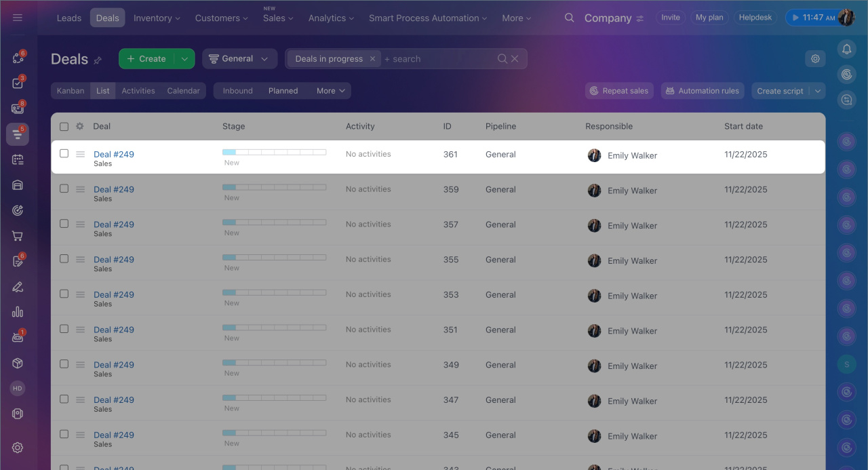The height and width of the screenshot is (470, 868).
Task: Toggle the select-all checkbox in header
Action: click(x=64, y=126)
